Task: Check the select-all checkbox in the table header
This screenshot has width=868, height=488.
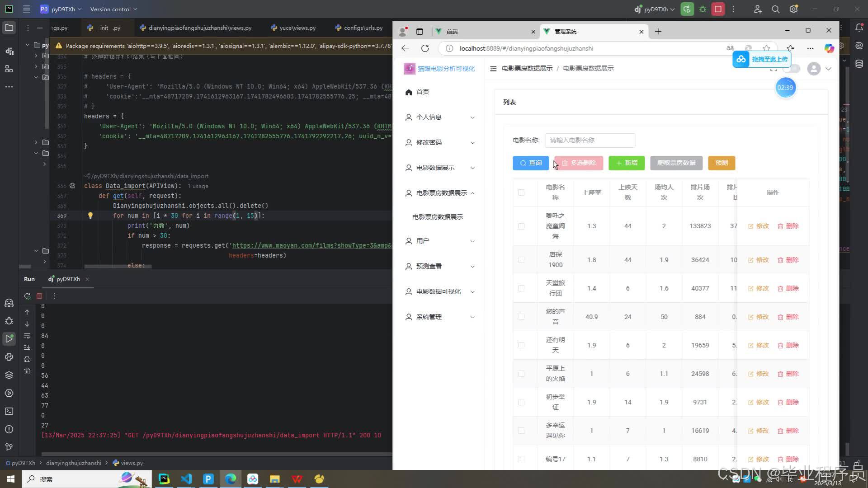Action: tap(521, 192)
